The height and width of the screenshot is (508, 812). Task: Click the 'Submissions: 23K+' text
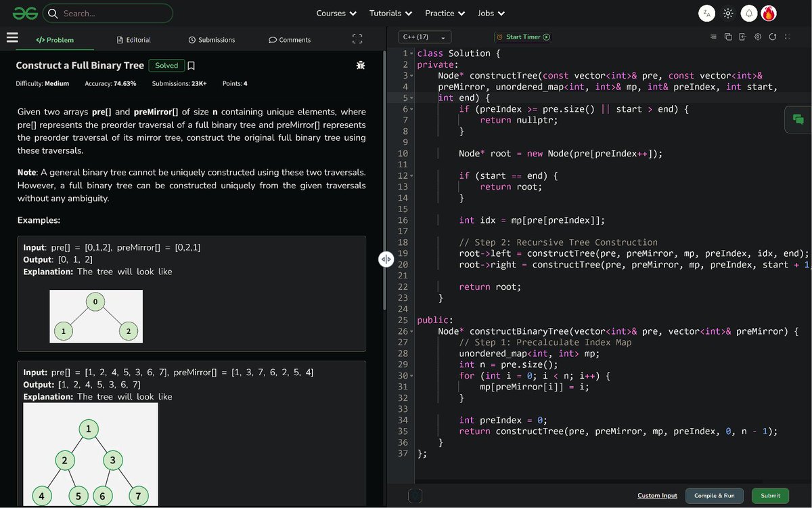(179, 84)
